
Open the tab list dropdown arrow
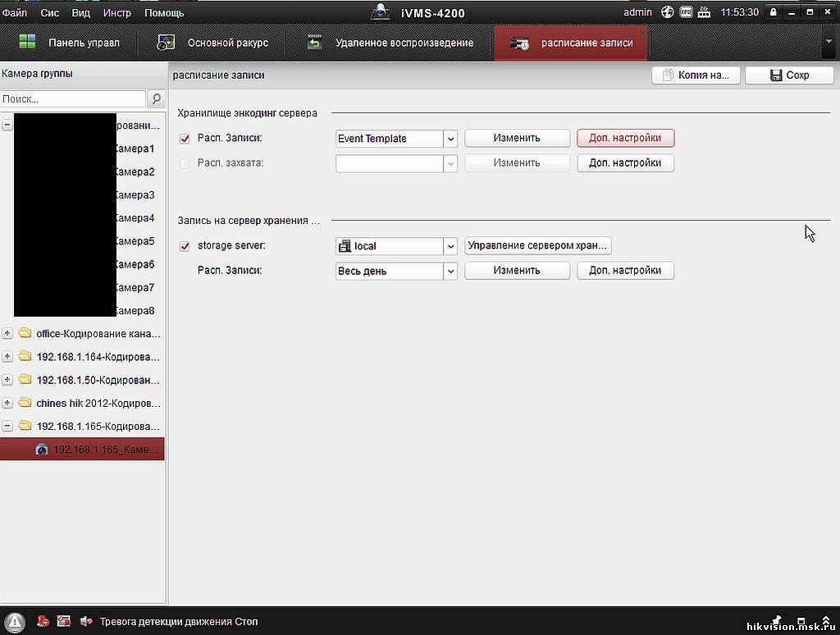pyautogui.click(x=829, y=42)
